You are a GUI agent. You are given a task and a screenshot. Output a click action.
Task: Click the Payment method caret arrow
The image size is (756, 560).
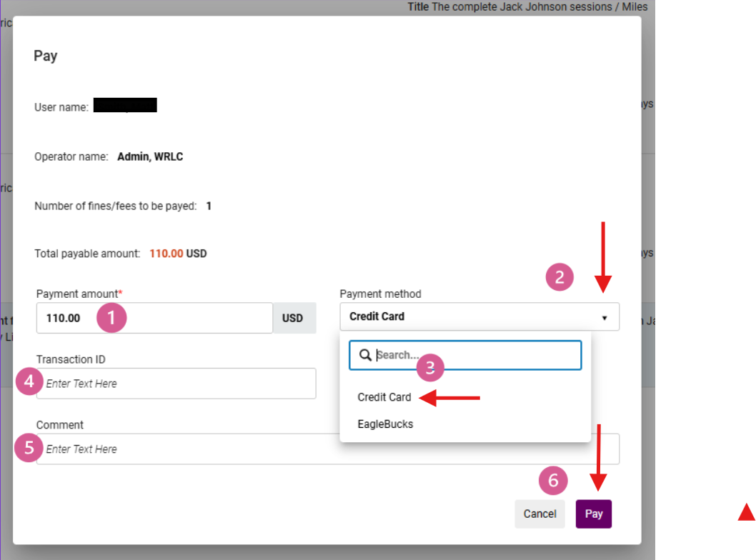(605, 318)
